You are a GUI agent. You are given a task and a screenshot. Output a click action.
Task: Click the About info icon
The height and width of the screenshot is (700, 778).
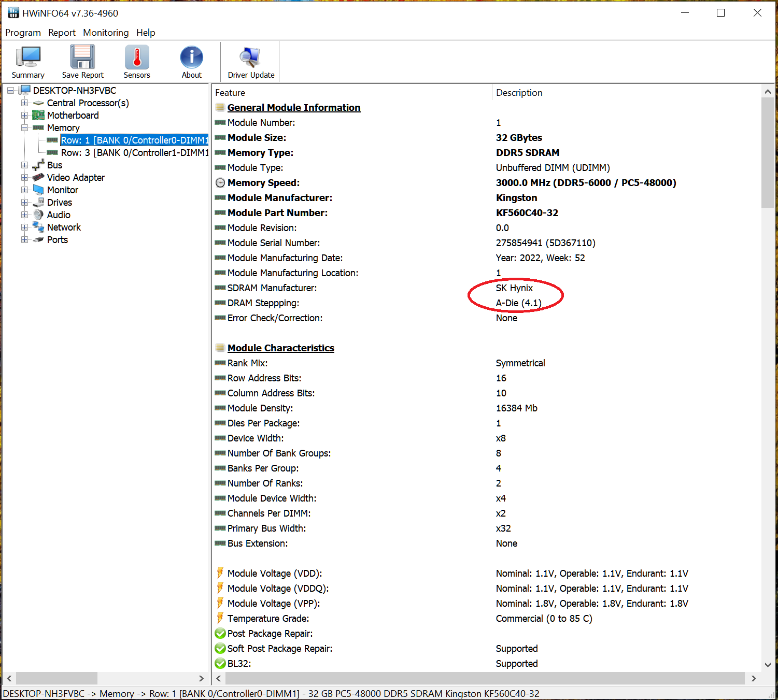click(192, 57)
